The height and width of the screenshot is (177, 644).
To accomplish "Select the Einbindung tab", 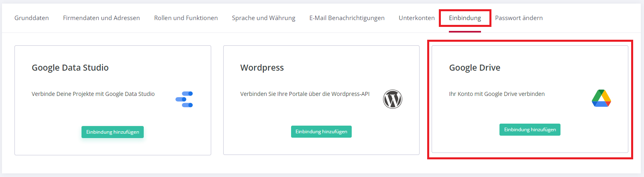I will pos(465,18).
